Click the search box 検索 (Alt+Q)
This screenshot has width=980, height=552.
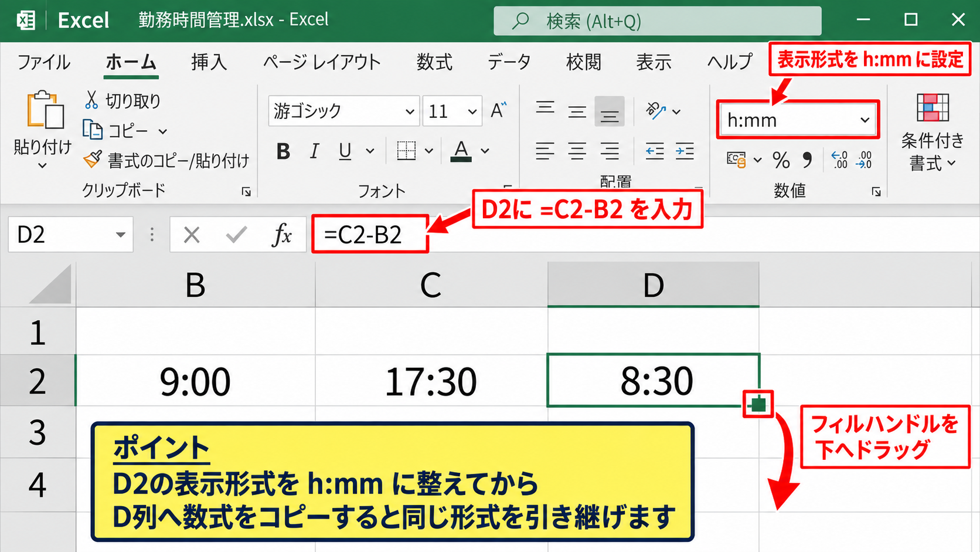657,21
